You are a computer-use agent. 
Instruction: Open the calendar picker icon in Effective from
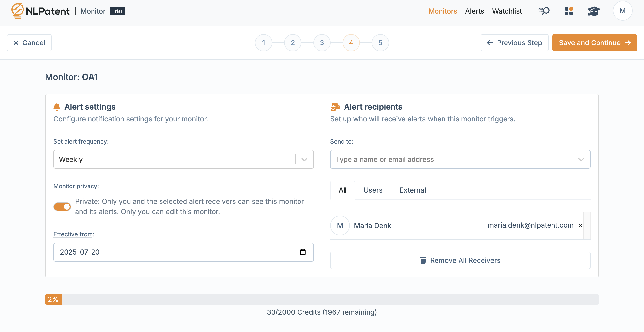click(x=303, y=252)
